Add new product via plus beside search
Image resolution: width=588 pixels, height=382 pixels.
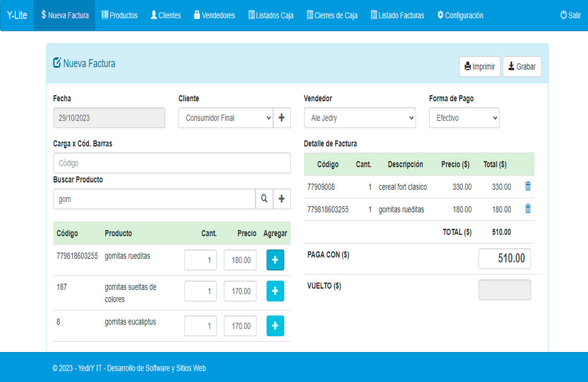click(x=281, y=199)
